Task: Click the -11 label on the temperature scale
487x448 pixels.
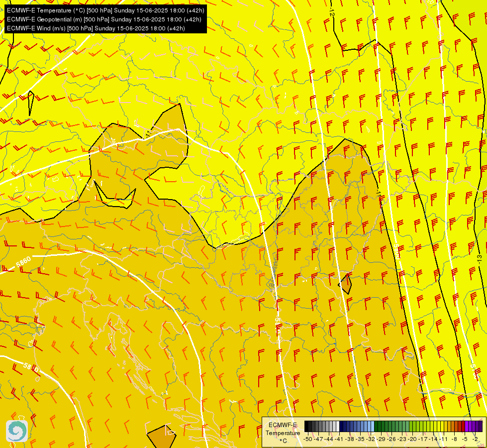Action: point(444,439)
